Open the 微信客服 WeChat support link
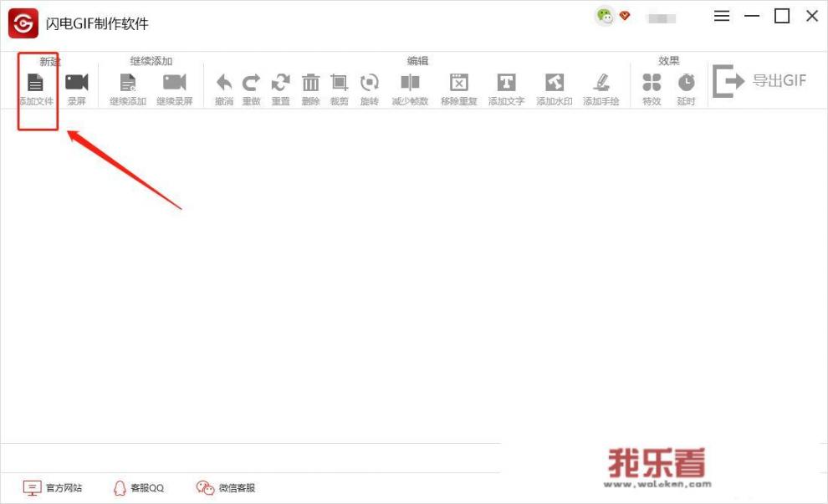Screen dimensions: 828x504 click(226, 487)
